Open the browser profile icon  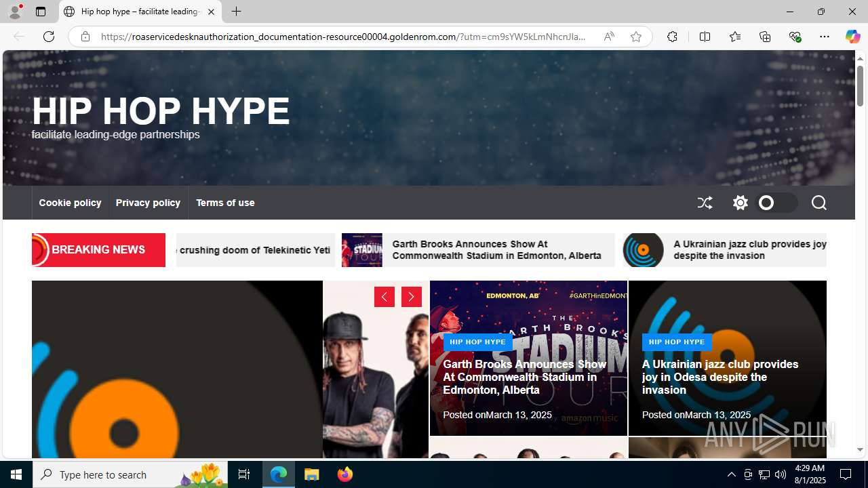click(15, 12)
